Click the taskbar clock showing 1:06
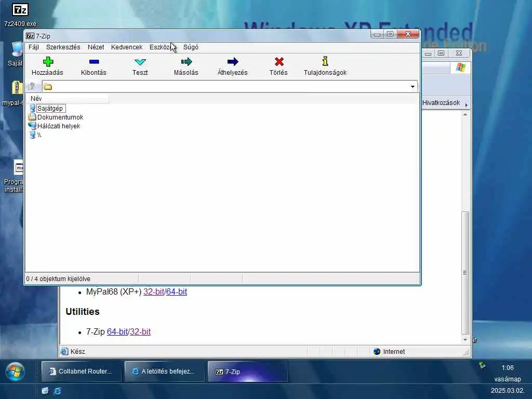The image size is (532, 399). [507, 368]
